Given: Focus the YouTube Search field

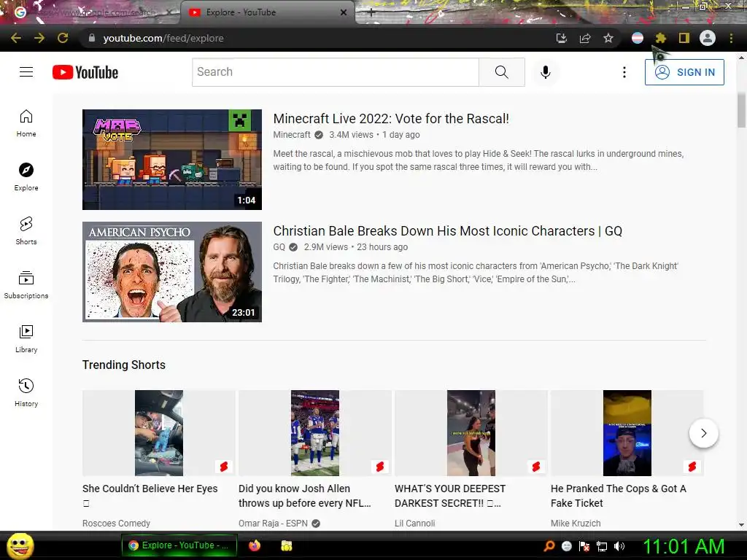Looking at the screenshot, I should (336, 72).
